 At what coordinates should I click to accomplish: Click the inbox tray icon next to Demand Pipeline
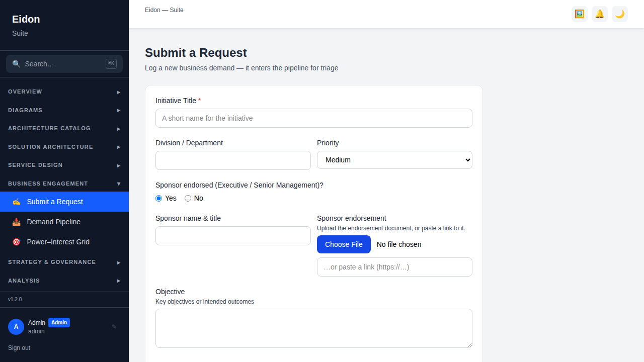17,222
